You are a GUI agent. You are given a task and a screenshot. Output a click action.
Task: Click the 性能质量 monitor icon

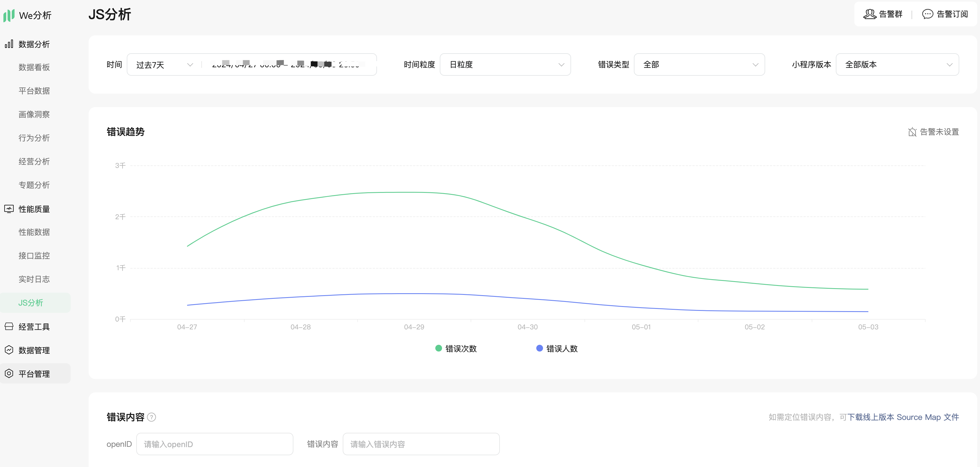point(9,209)
